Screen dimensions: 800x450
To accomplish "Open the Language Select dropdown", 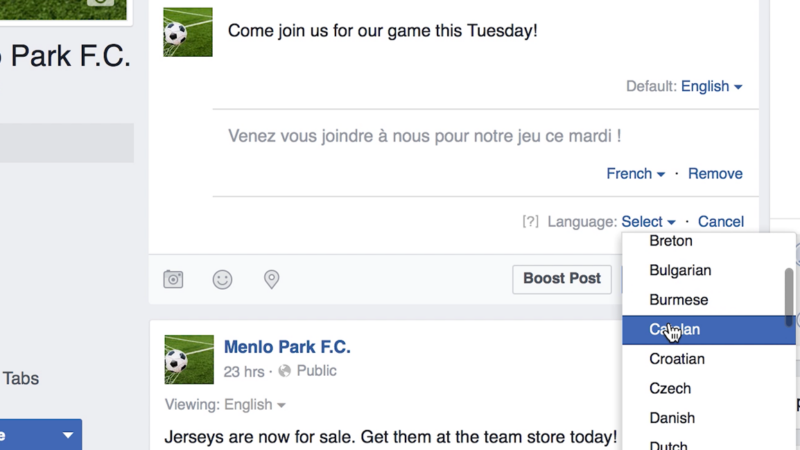I will tap(648, 222).
